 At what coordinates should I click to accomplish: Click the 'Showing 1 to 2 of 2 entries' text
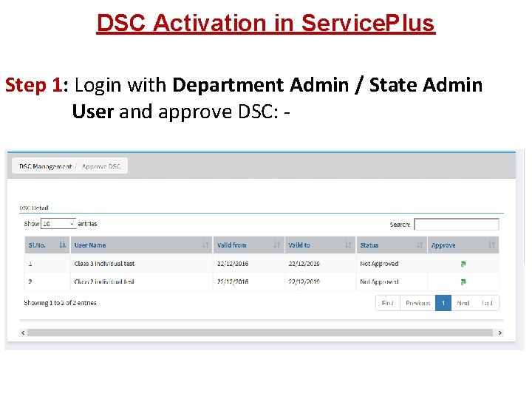61,303
